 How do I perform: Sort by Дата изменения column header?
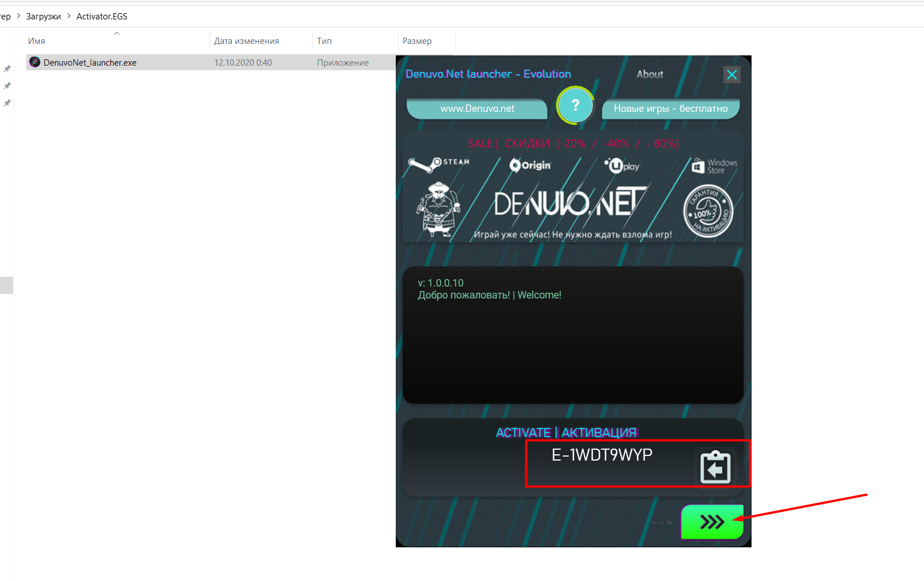(x=261, y=41)
